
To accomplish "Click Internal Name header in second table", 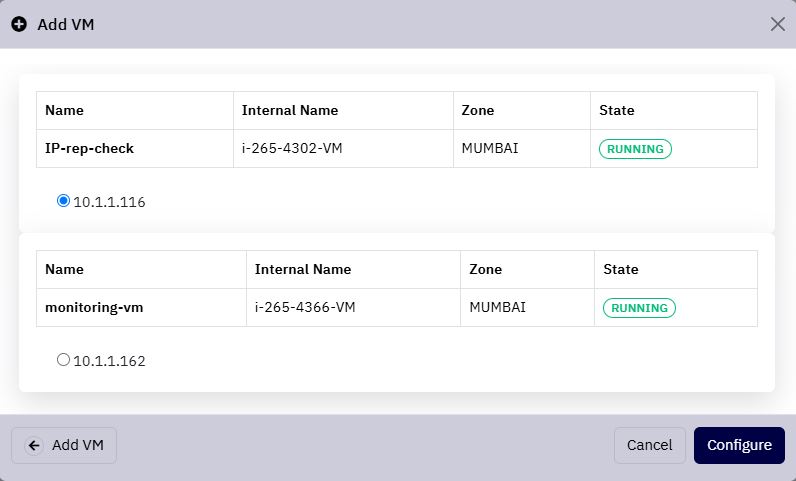I will (x=303, y=269).
